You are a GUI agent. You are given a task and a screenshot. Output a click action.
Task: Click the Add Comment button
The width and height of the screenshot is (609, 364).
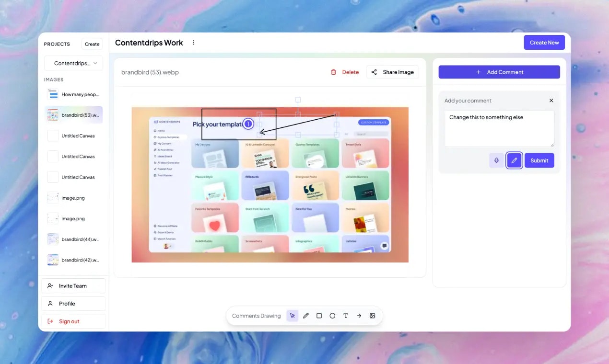(499, 72)
